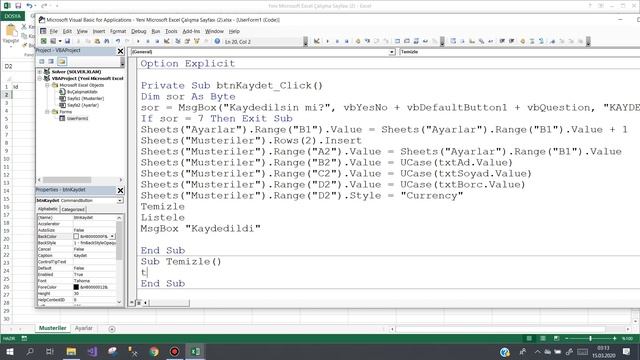Save the project with toolbar Save icon
The height and width of the screenshot is (360, 640).
tap(67, 41)
